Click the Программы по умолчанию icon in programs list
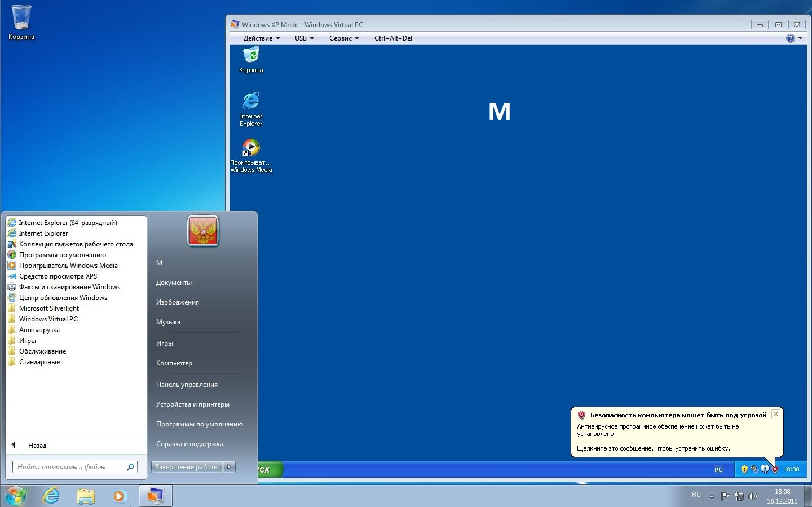The width and height of the screenshot is (812, 507). pos(12,255)
